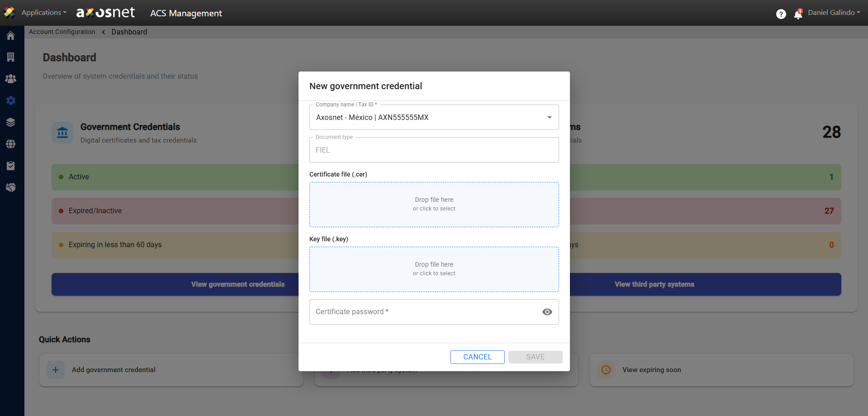Click the CANCEL button
The height and width of the screenshot is (416, 868).
click(477, 357)
